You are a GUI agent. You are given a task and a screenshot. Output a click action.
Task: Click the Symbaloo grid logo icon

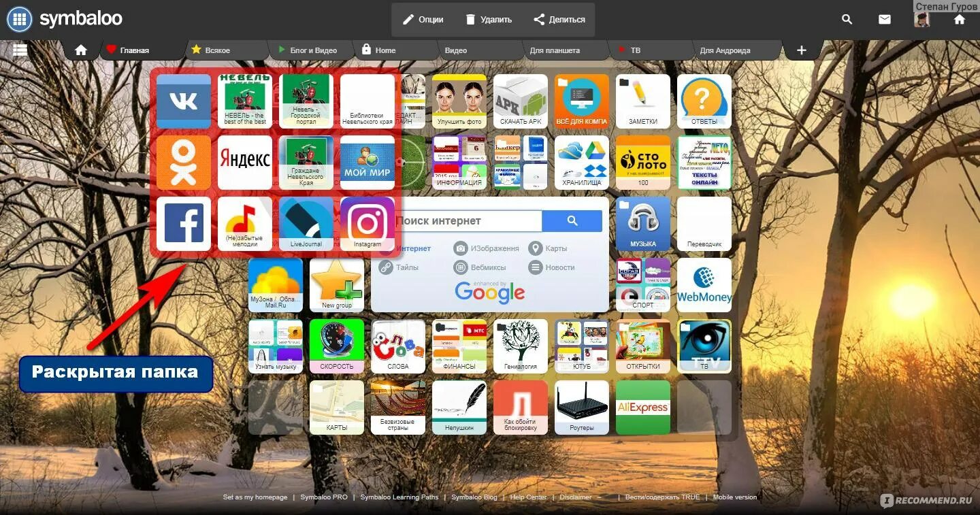pos(20,19)
